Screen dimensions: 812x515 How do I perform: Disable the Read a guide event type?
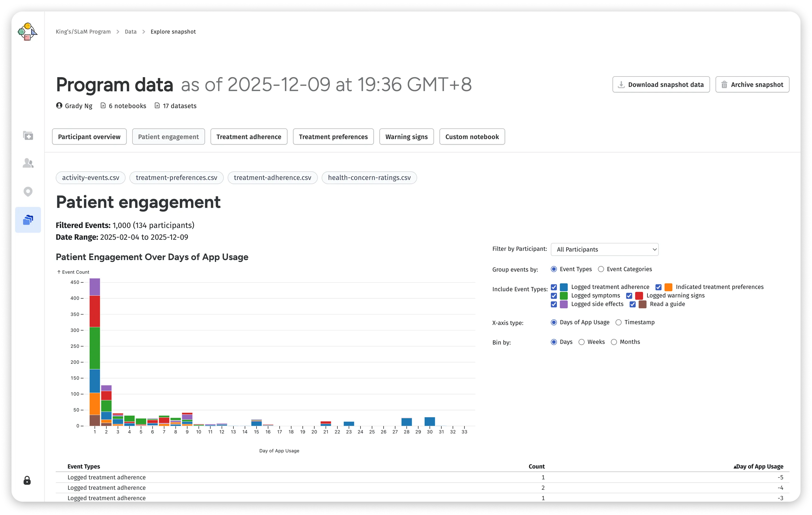click(633, 304)
